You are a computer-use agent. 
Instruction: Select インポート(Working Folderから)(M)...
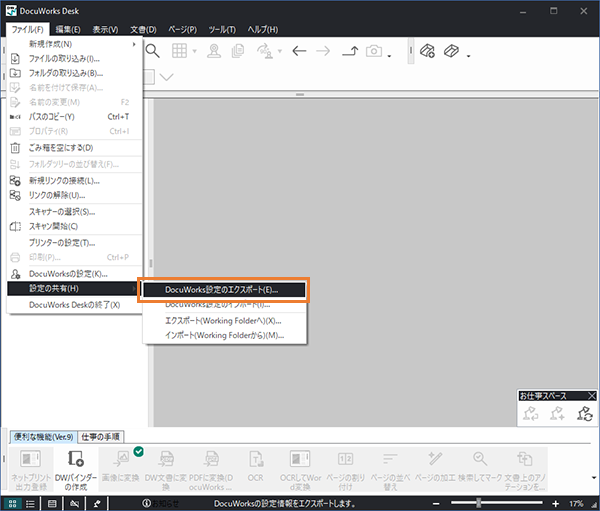click(x=225, y=335)
